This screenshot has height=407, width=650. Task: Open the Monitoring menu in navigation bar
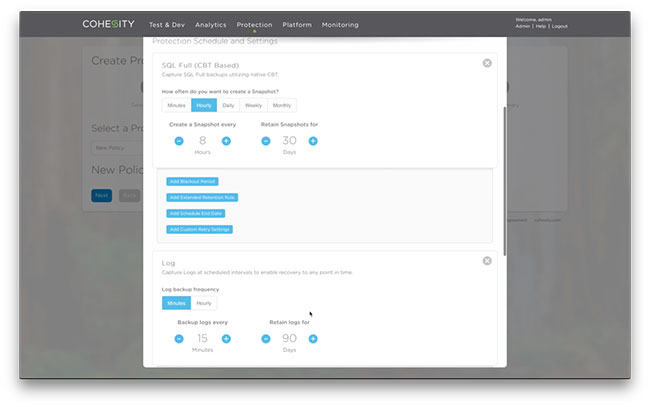(340, 24)
